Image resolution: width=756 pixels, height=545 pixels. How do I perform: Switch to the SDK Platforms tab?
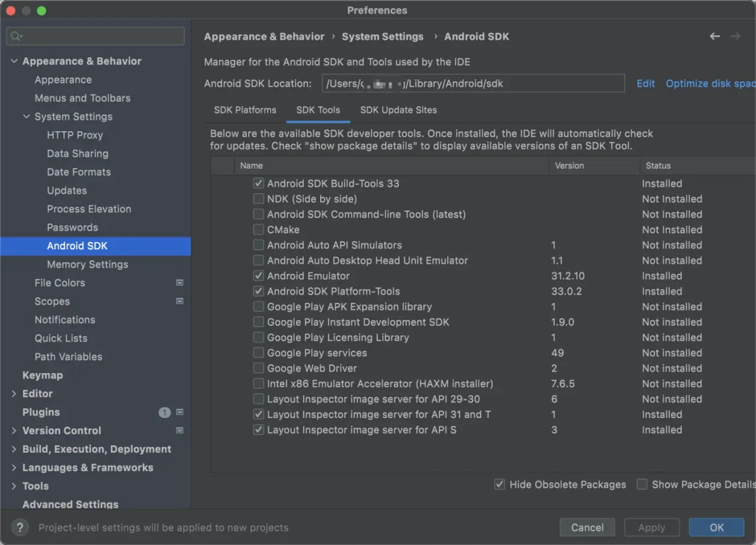245,110
